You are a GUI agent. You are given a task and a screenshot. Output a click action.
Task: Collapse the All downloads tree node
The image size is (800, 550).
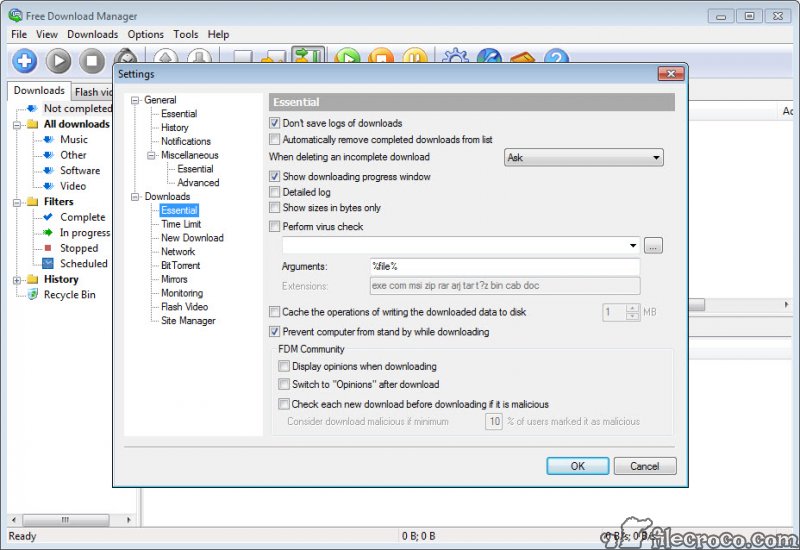tap(17, 125)
